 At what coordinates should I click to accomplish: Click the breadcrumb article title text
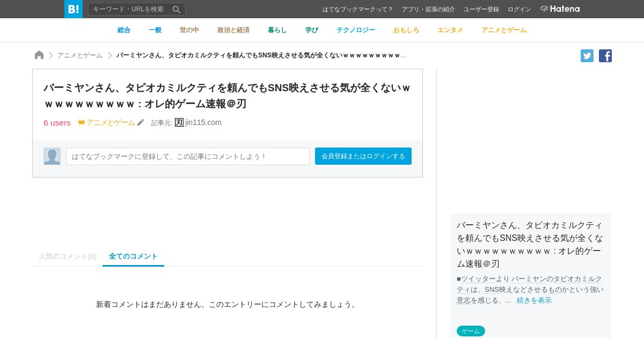click(x=261, y=55)
